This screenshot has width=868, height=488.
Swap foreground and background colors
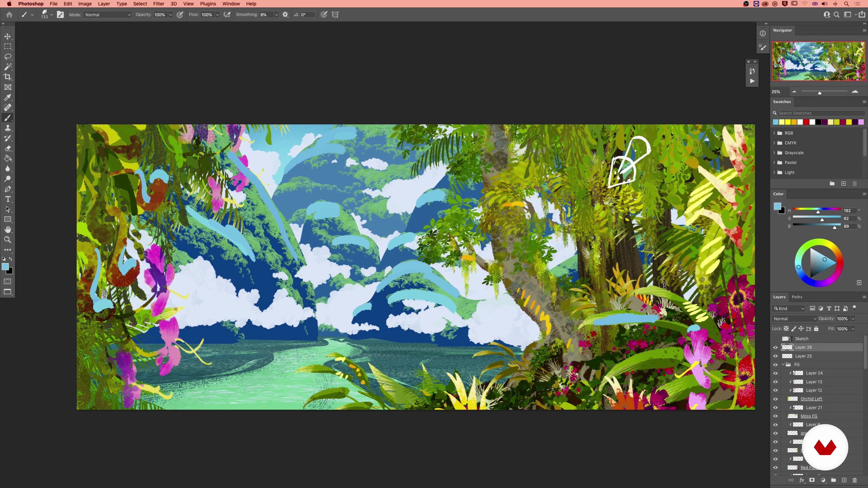tap(11, 259)
